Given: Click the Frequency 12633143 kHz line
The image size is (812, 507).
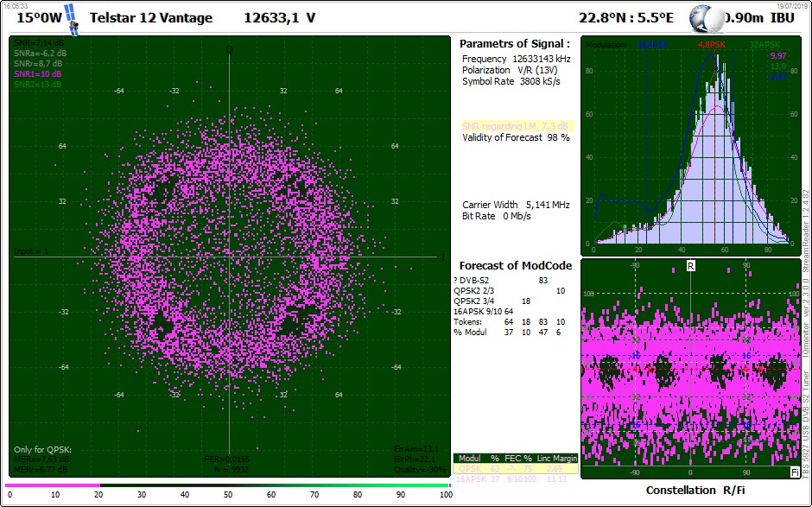Looking at the screenshot, I should pos(517,59).
